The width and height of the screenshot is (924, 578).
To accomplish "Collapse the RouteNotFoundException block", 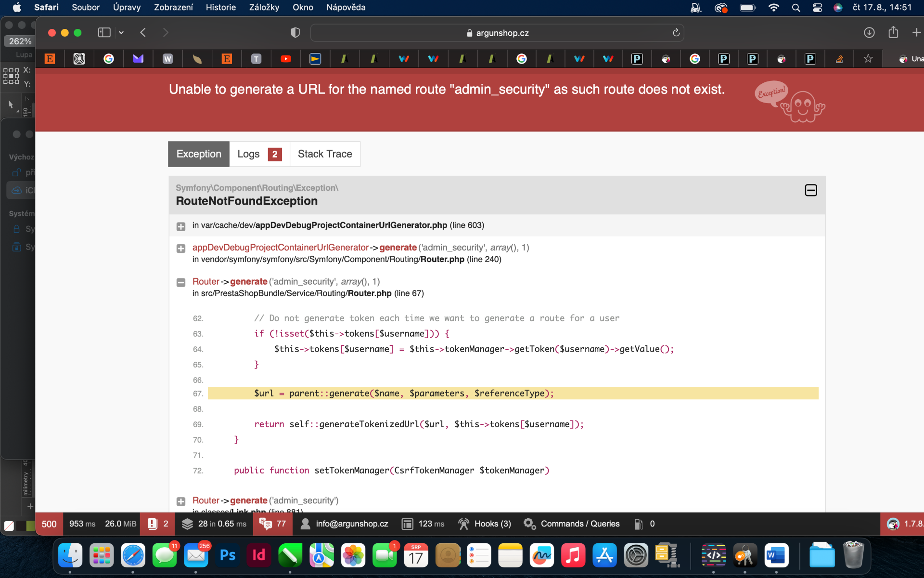I will (810, 190).
